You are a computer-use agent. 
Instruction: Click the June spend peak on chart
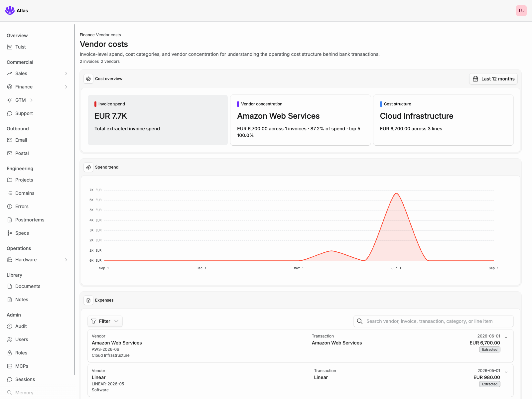click(396, 194)
